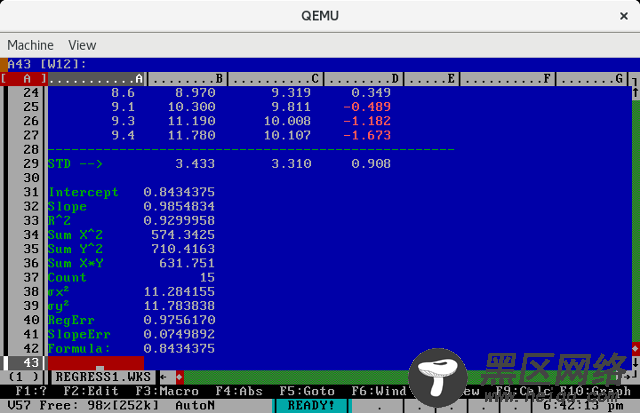The height and width of the screenshot is (413, 640).
Task: Click red negative value -1.673
Action: [367, 135]
